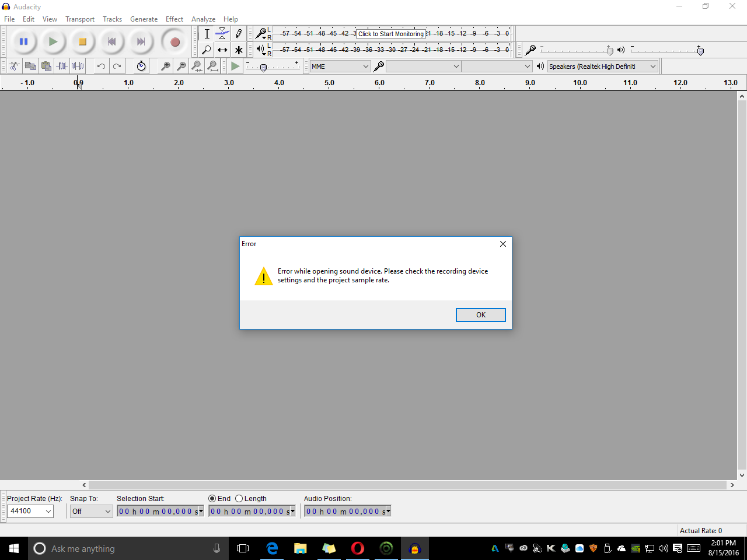Open the File menu
This screenshot has width=747, height=560.
(9, 19)
